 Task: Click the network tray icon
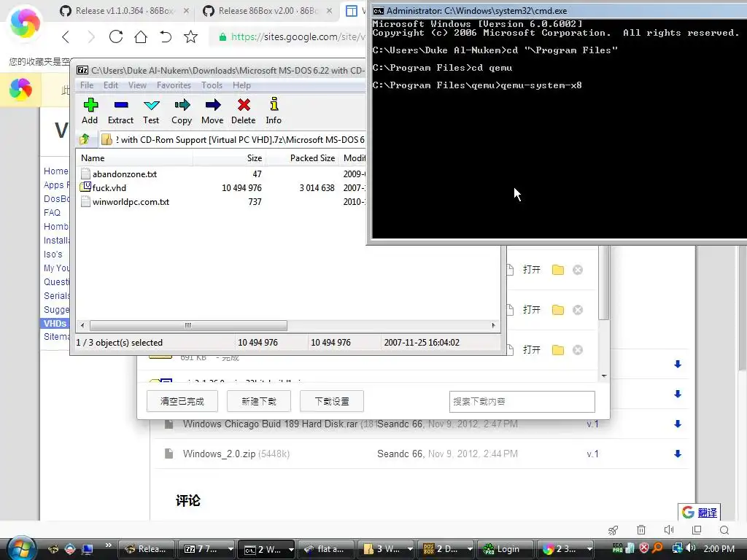pyautogui.click(x=677, y=548)
